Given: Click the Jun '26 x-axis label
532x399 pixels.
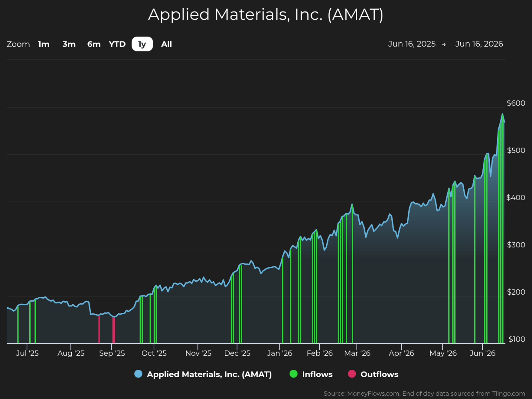Looking at the screenshot, I should [x=482, y=353].
